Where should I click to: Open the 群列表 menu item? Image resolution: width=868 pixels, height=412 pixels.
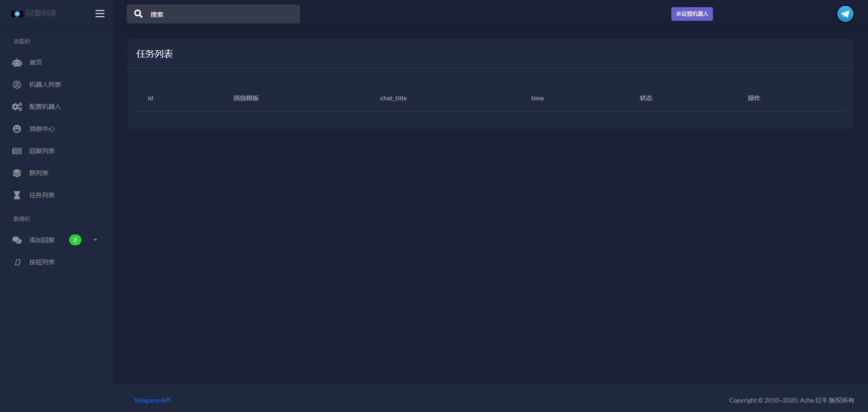39,173
